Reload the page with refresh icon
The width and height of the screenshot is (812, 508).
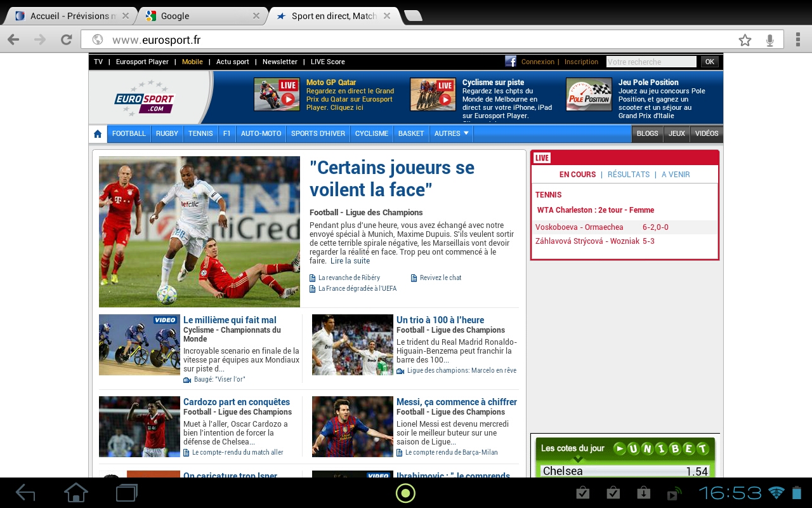(x=66, y=40)
